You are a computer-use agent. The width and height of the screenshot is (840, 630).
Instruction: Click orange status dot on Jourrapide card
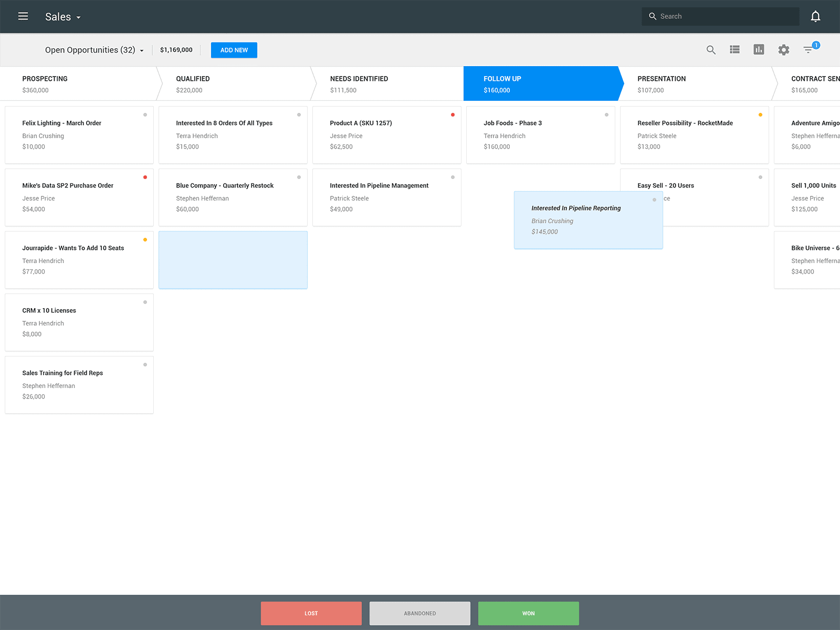[x=145, y=239]
